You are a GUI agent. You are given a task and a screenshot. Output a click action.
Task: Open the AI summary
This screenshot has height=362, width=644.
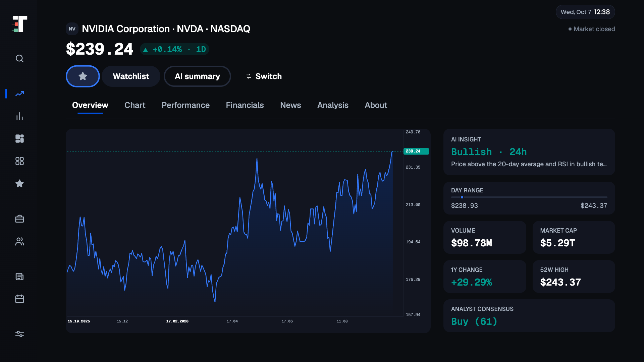tap(197, 76)
